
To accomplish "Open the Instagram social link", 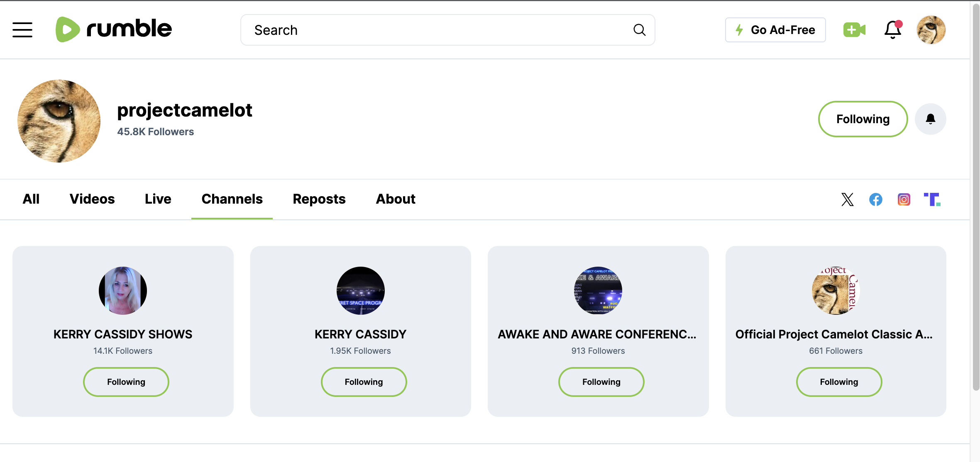I will (x=904, y=199).
